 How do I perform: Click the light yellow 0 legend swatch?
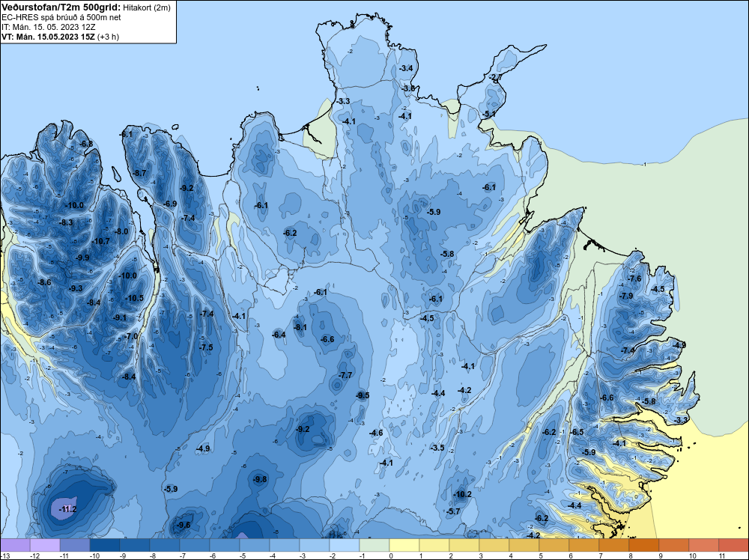(404, 546)
